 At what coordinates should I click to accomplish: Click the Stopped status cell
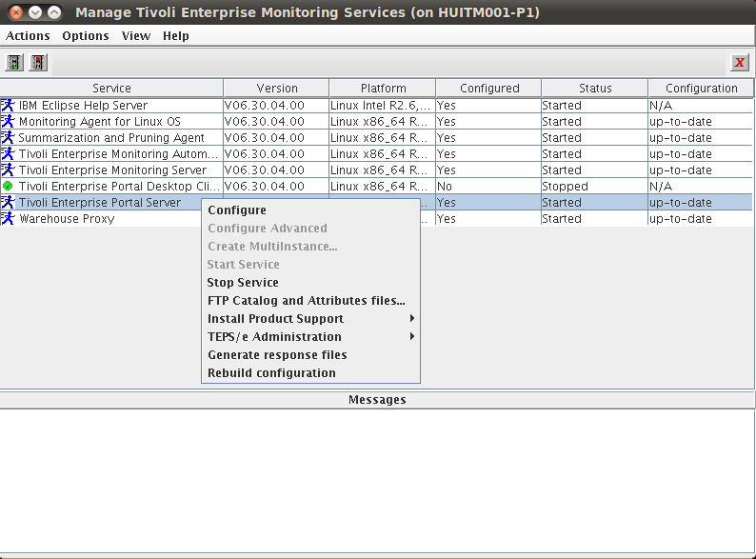[x=594, y=186]
